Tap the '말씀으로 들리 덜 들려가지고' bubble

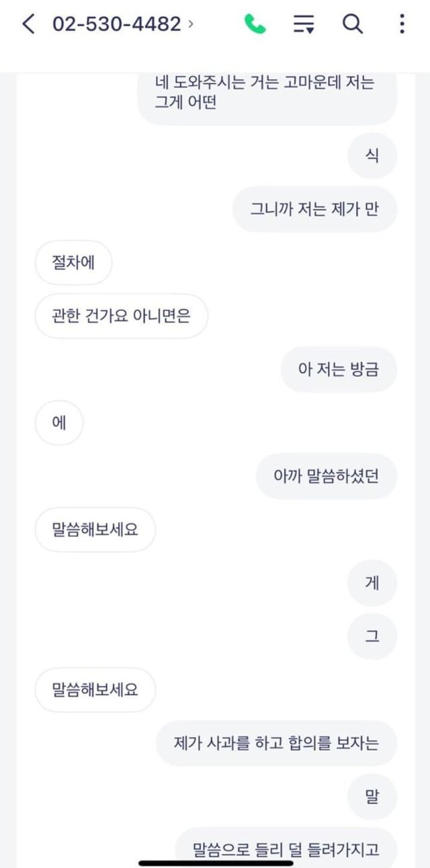(x=286, y=849)
